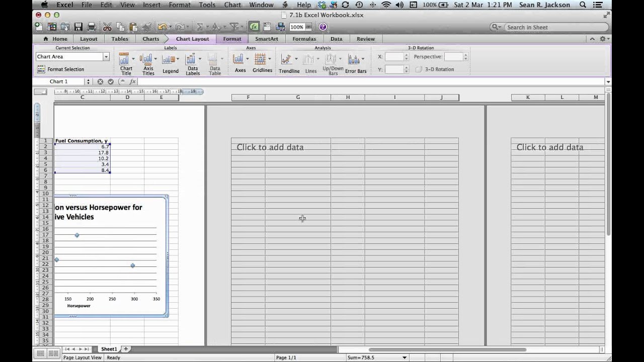Open the Chart menu in menu bar
The width and height of the screenshot is (644, 362).
[x=232, y=5]
